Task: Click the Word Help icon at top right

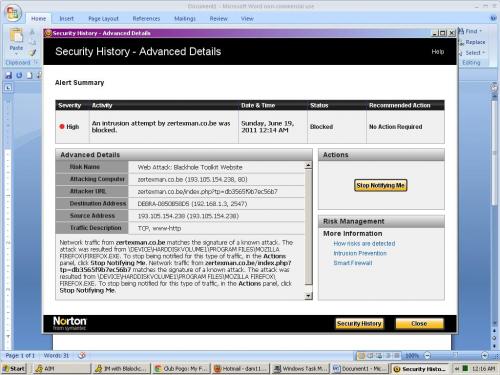Action: tap(493, 18)
